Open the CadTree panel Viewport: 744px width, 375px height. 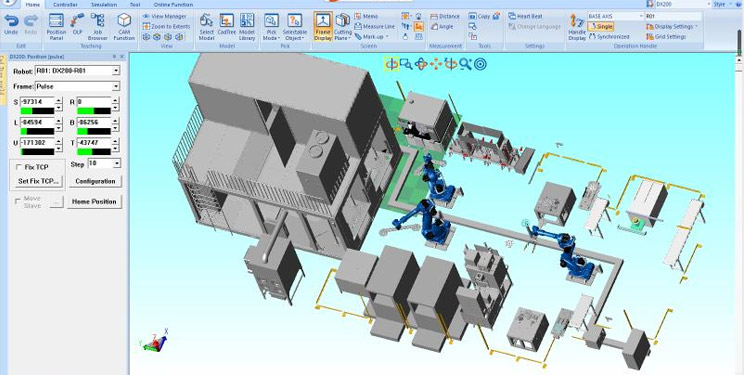coord(227,24)
